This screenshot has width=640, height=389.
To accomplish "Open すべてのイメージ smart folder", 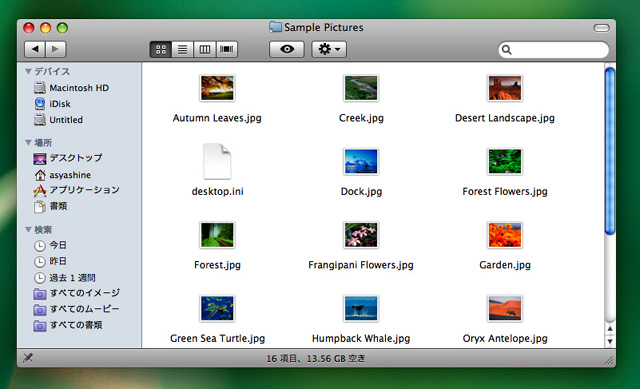I will (x=77, y=293).
